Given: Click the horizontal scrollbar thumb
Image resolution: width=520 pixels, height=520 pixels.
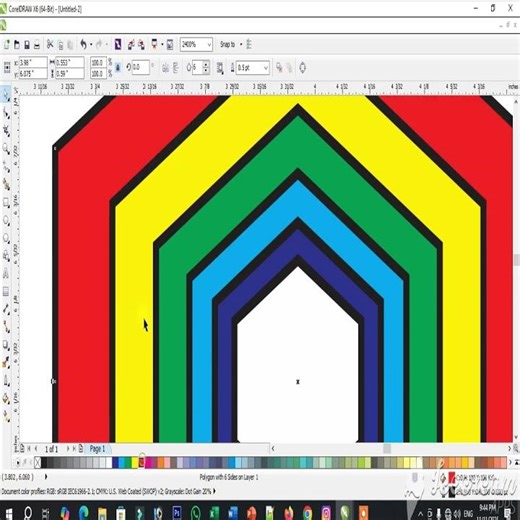Looking at the screenshot, I should coord(387,449).
